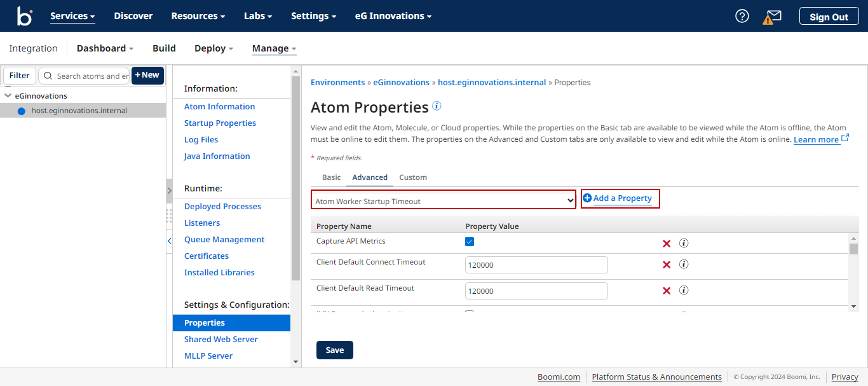
Task: Open Startup Properties in the sidebar
Action: tap(220, 123)
